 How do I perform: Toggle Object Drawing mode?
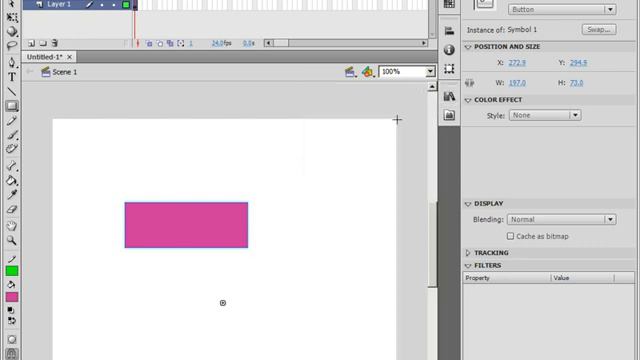(12, 340)
